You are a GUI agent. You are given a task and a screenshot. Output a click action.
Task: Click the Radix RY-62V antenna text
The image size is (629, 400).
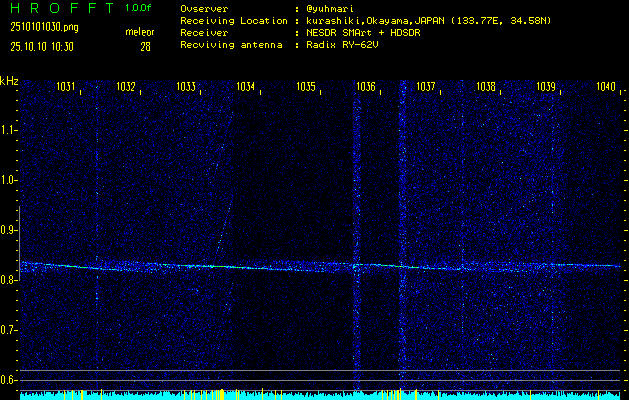[344, 45]
